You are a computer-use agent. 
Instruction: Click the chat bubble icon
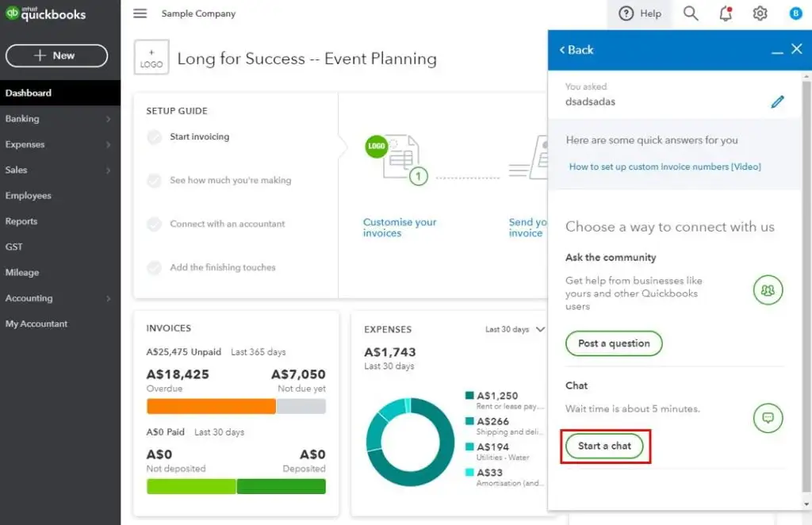(x=768, y=417)
